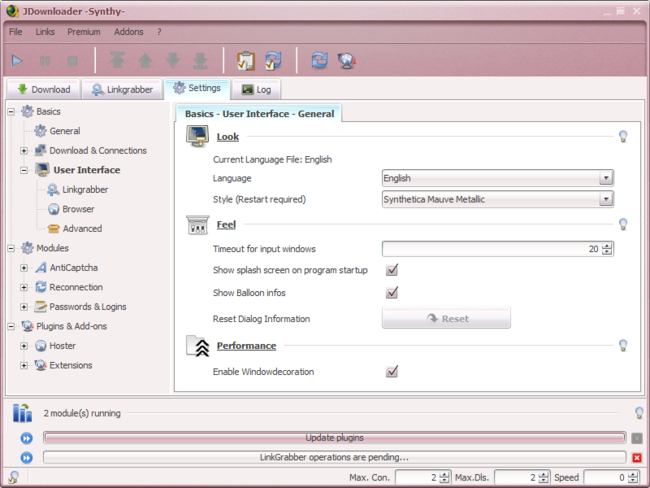Select General in the settings tree
This screenshot has height=488, width=650.
pos(65,131)
